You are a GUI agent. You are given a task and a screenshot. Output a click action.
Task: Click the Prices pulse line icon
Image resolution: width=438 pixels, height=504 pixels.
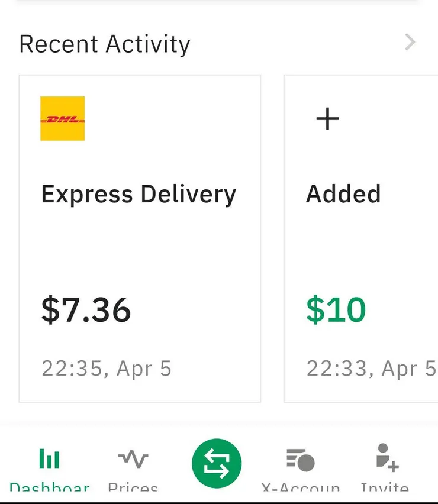[133, 458]
